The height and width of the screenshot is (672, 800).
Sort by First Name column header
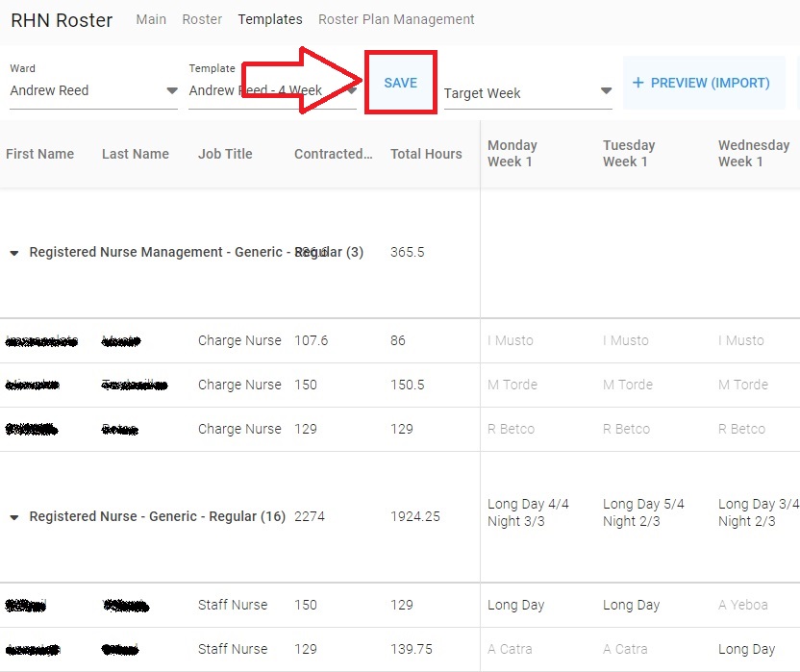click(39, 154)
